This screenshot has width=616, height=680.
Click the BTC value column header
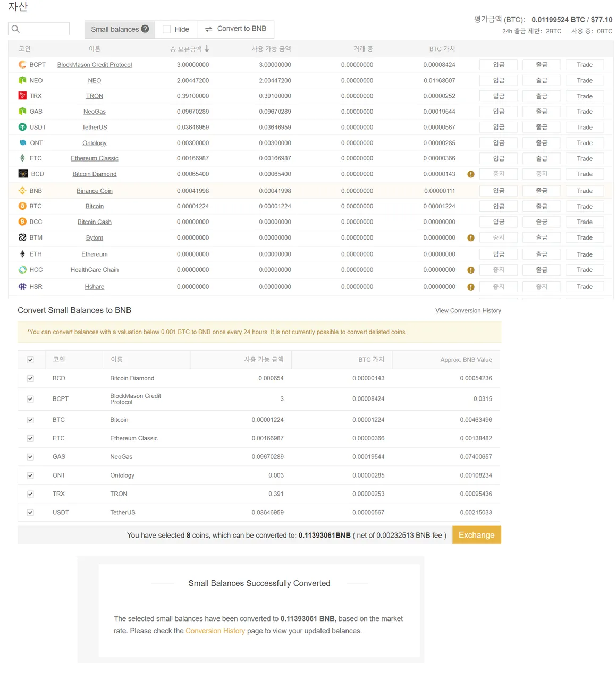click(x=442, y=49)
